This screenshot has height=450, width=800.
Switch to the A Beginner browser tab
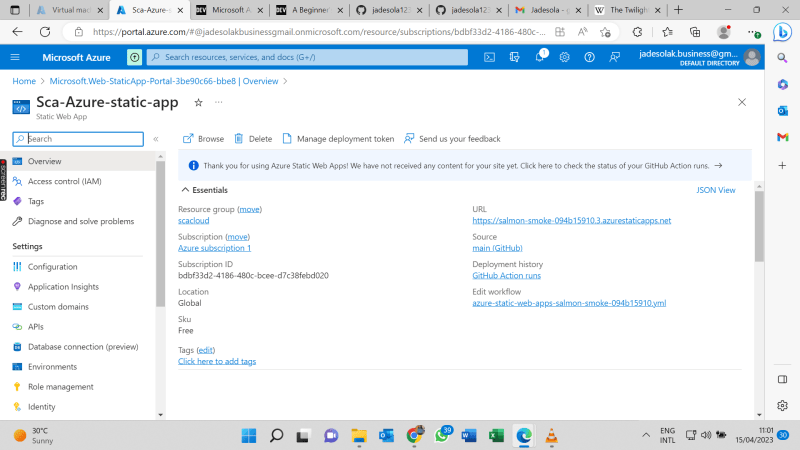tap(310, 10)
